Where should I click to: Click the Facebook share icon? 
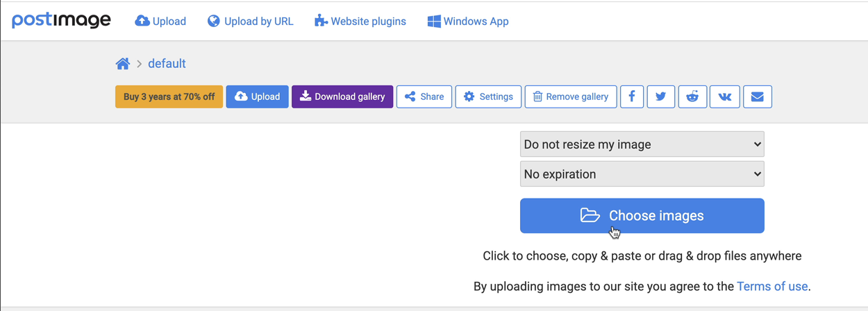coord(632,96)
